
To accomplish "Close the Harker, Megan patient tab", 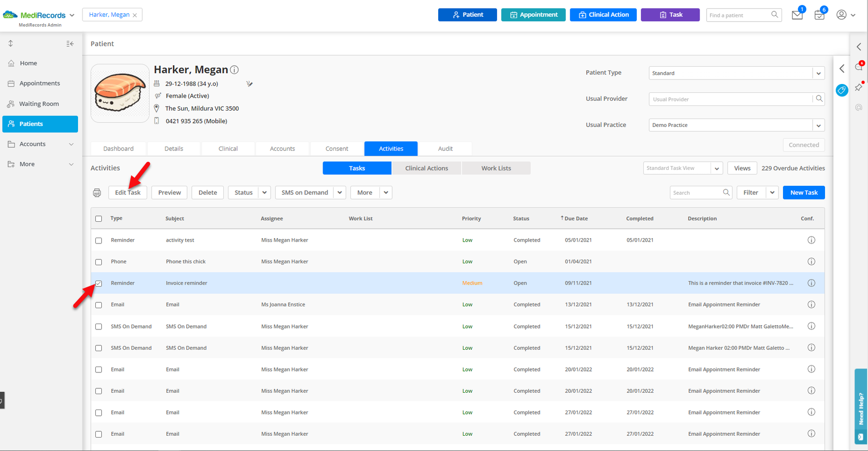I will (135, 15).
